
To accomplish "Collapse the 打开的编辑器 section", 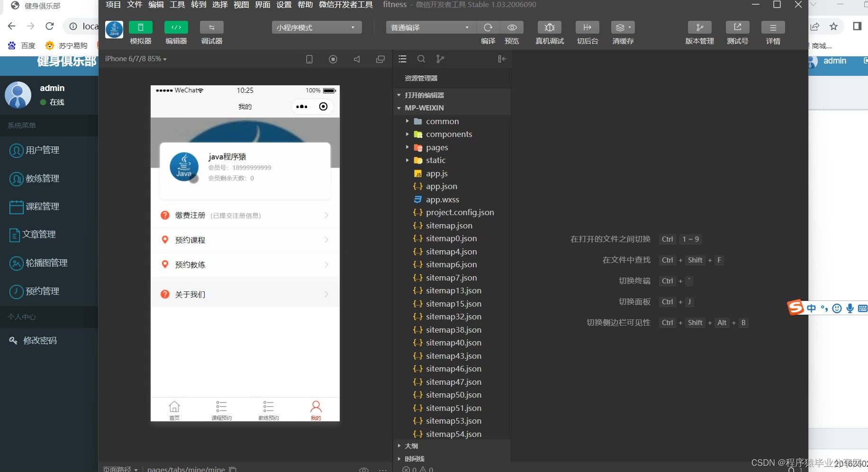I will coord(452,95).
